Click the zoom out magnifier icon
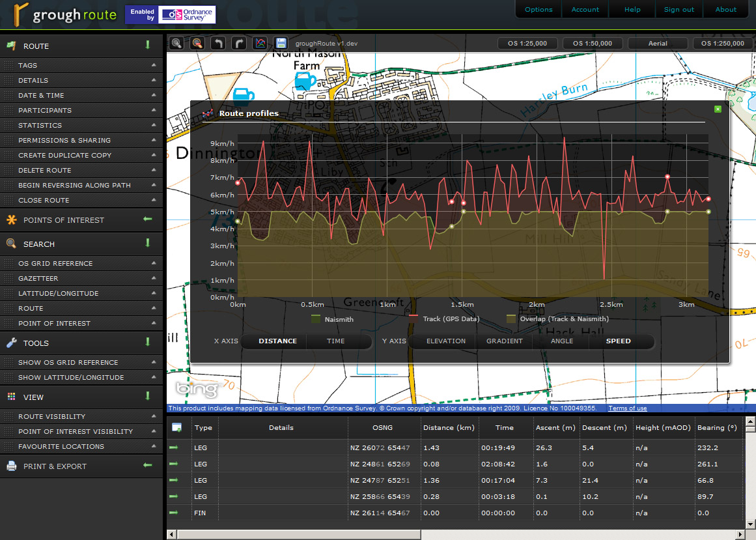The image size is (756, 540). point(197,44)
